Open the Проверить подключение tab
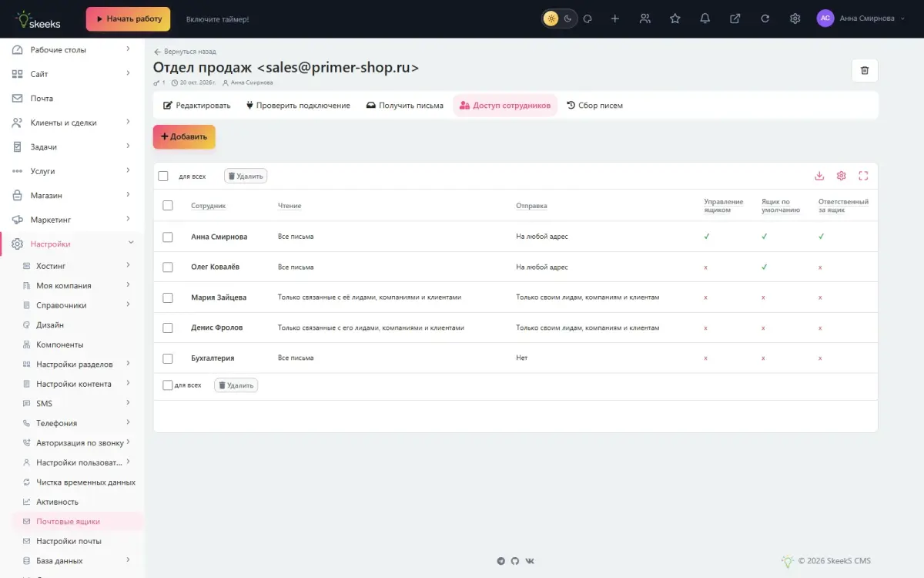This screenshot has height=578, width=924. click(x=298, y=106)
